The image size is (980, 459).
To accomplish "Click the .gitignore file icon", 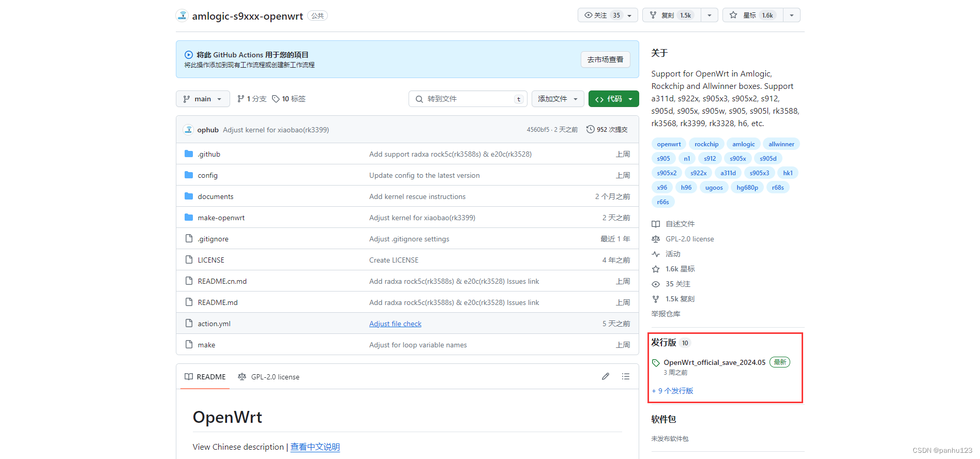I will [x=189, y=239].
